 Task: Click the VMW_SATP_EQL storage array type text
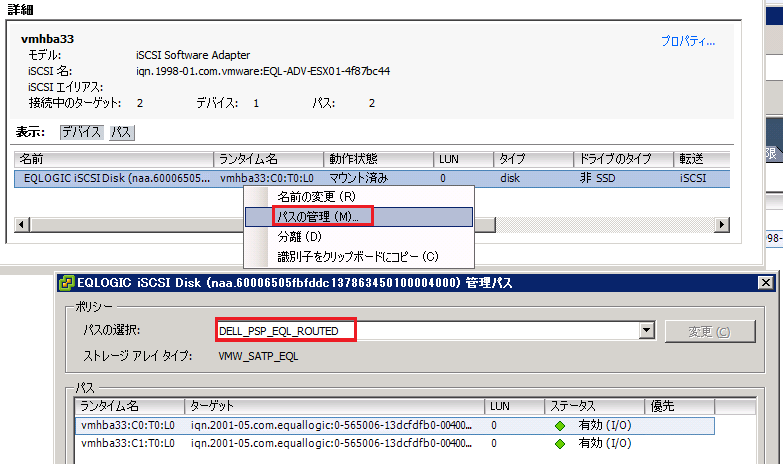(258, 356)
